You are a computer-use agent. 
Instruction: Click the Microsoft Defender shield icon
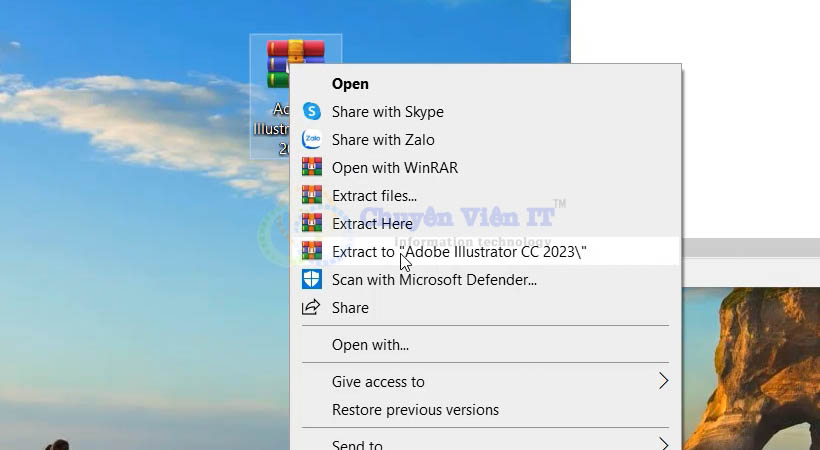click(312, 280)
